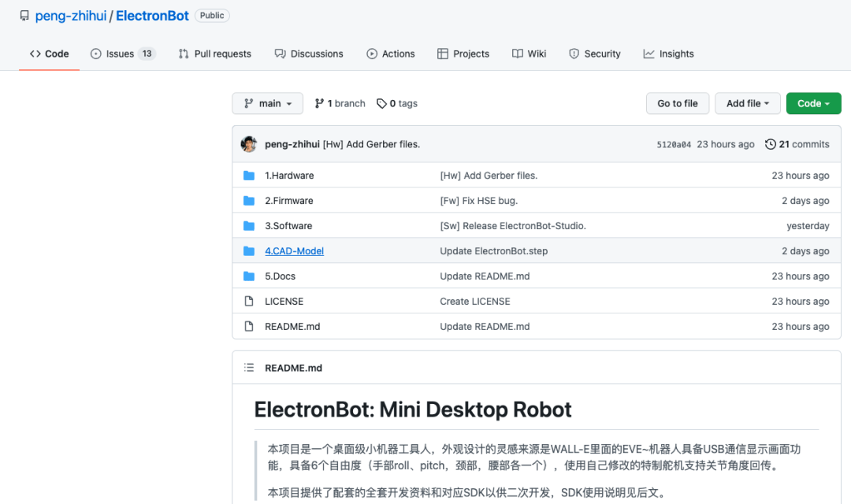Click the file icon next to LICENSE
This screenshot has height=504, width=851.
[249, 301]
